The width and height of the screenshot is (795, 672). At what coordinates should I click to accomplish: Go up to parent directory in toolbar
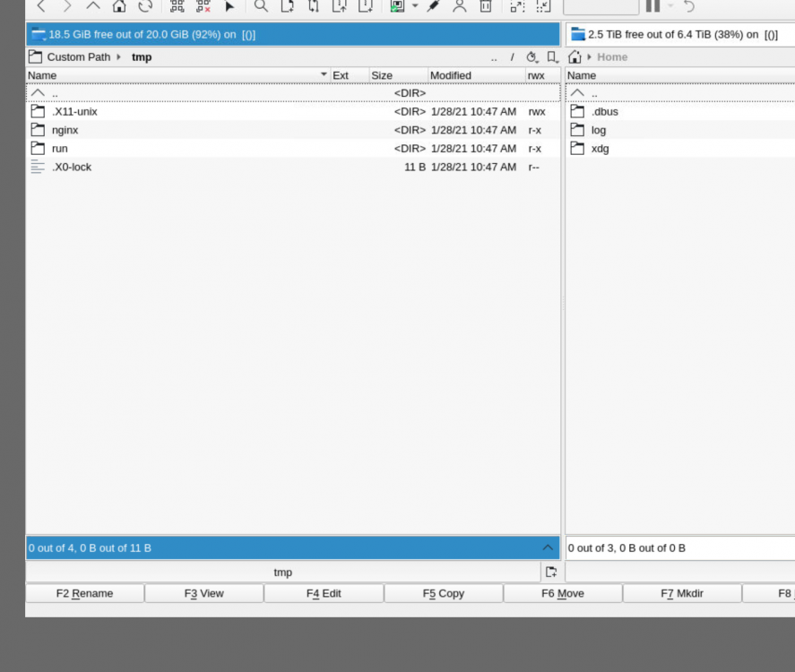point(93,6)
